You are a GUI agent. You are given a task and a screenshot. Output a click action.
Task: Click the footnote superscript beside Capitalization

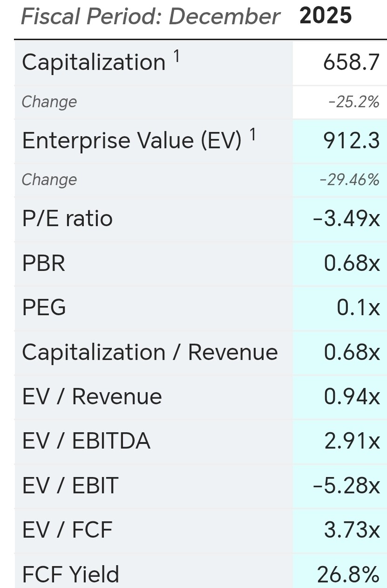tap(177, 56)
